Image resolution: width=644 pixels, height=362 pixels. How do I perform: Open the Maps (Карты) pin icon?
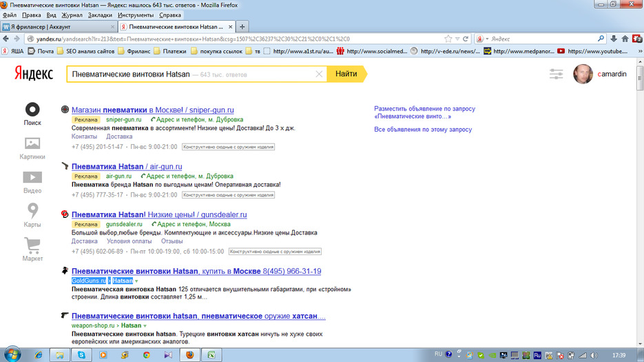(32, 210)
